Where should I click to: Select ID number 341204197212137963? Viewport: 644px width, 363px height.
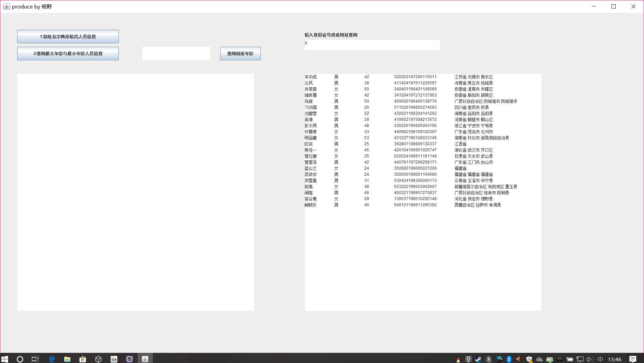click(415, 95)
